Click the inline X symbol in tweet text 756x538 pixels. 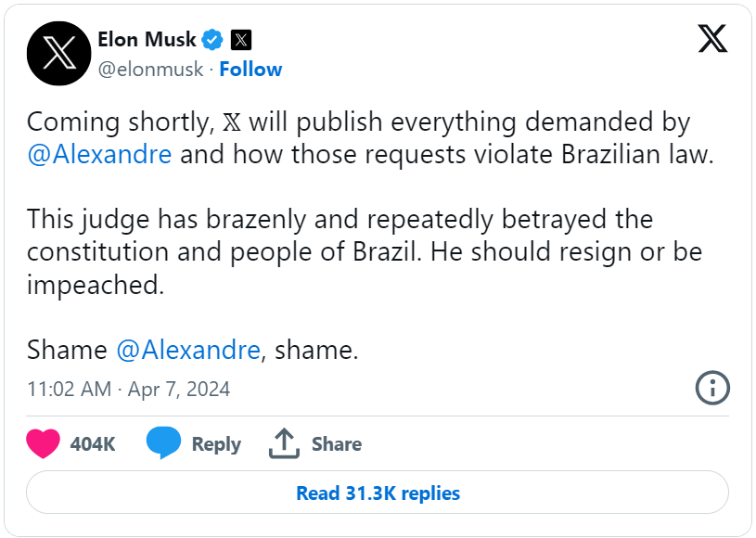pos(231,122)
